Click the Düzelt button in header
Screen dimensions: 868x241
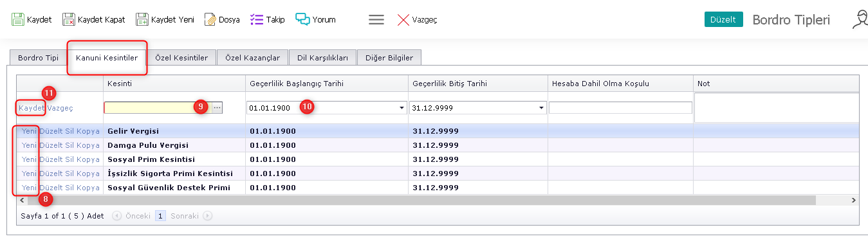724,19
